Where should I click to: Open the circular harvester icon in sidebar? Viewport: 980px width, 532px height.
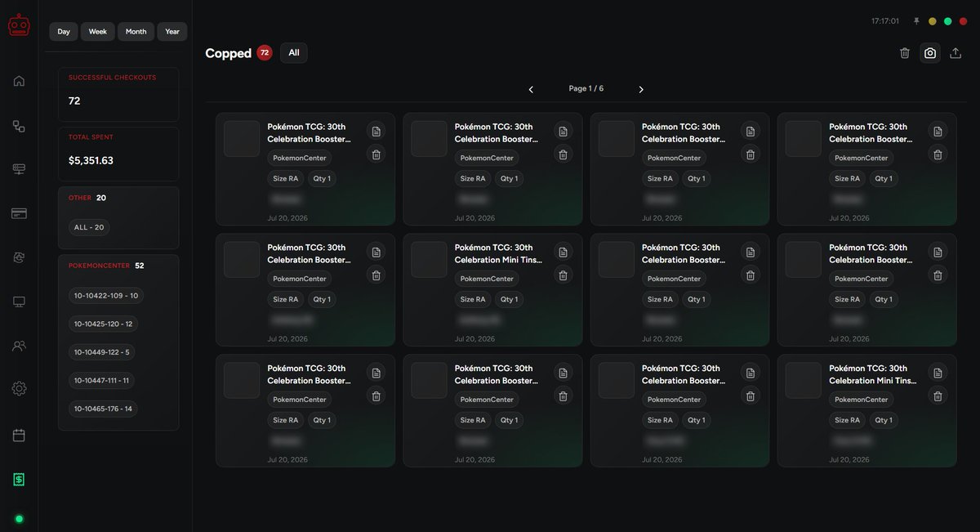tap(19, 257)
